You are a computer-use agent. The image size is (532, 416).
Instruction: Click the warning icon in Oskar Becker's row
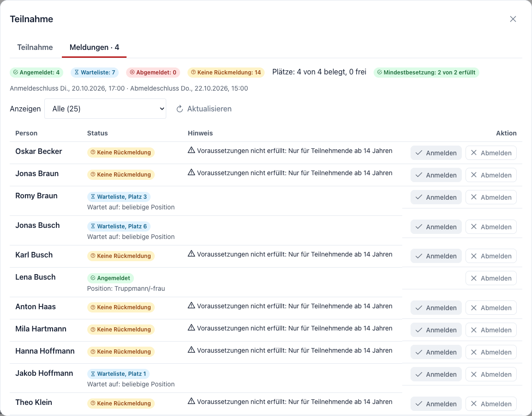(x=191, y=150)
